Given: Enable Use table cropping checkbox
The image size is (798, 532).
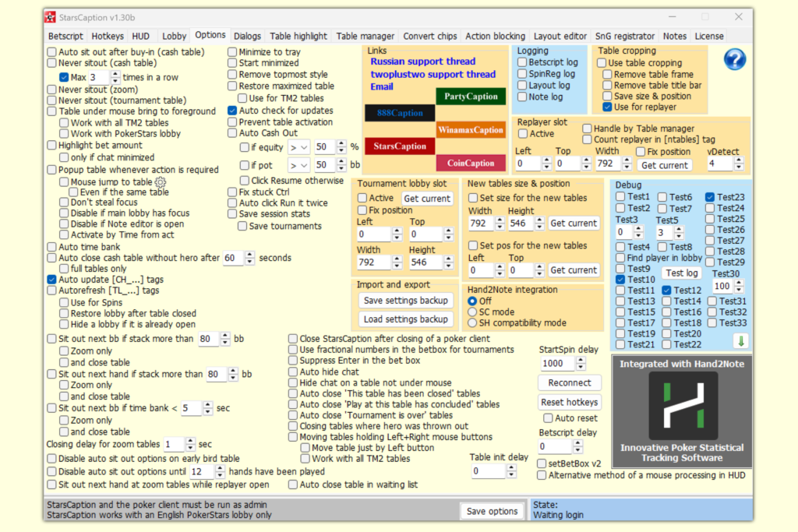Looking at the screenshot, I should (x=602, y=62).
